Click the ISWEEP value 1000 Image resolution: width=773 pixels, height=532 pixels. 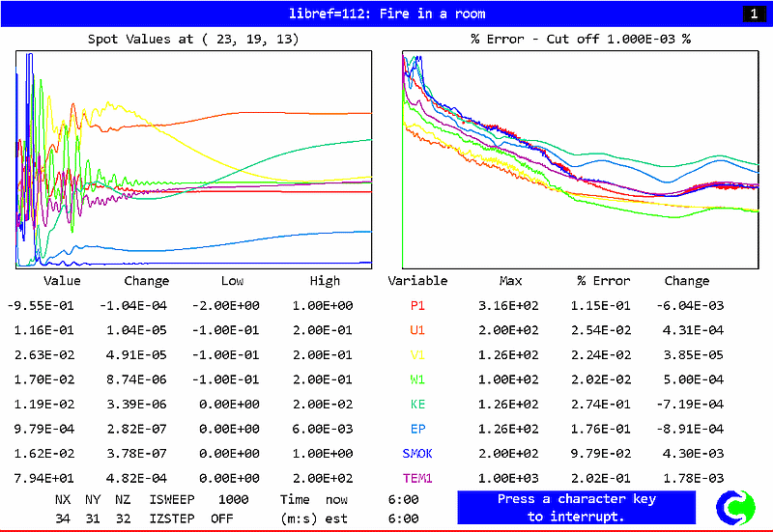233,499
